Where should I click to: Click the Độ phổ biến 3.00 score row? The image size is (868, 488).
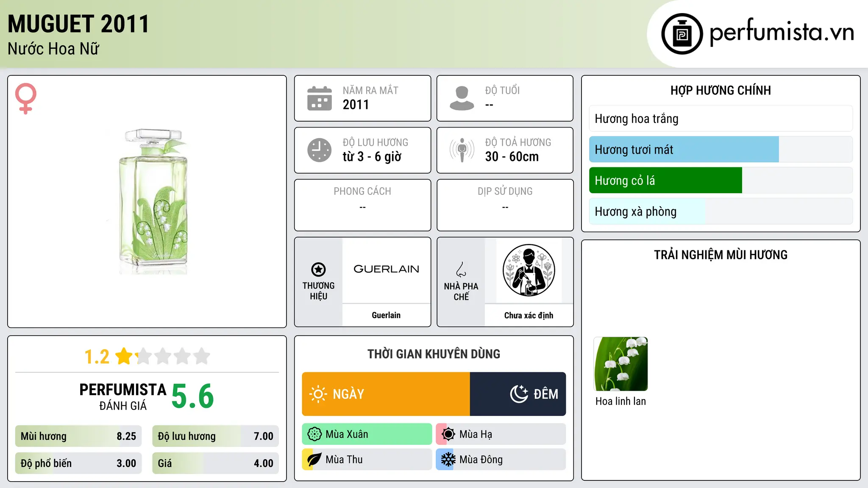(x=78, y=463)
